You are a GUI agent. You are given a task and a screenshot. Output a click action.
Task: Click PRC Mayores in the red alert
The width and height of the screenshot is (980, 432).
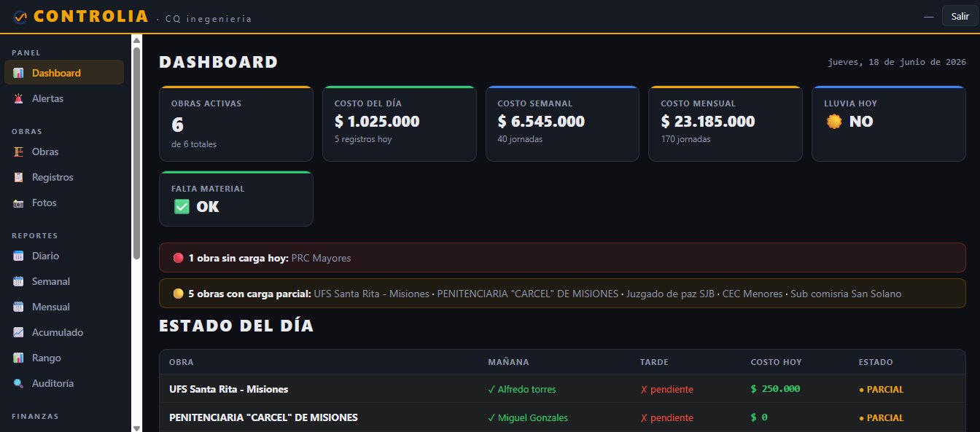(322, 258)
